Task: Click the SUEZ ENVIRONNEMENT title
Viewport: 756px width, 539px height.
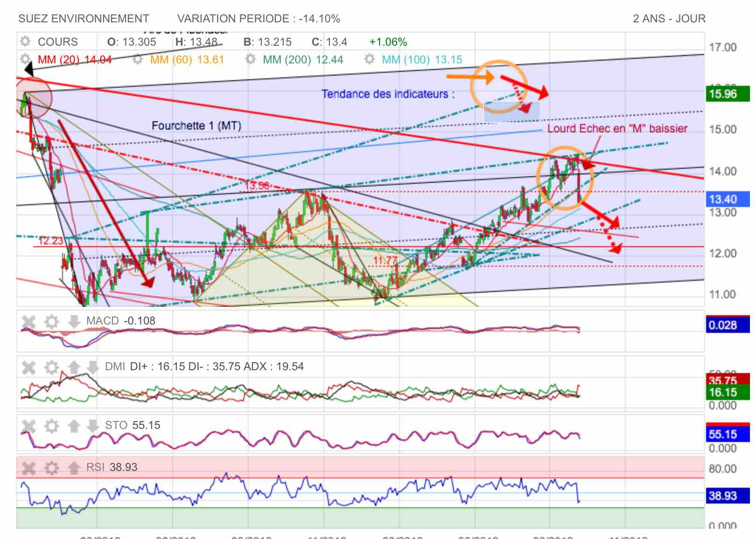Action: (84, 19)
